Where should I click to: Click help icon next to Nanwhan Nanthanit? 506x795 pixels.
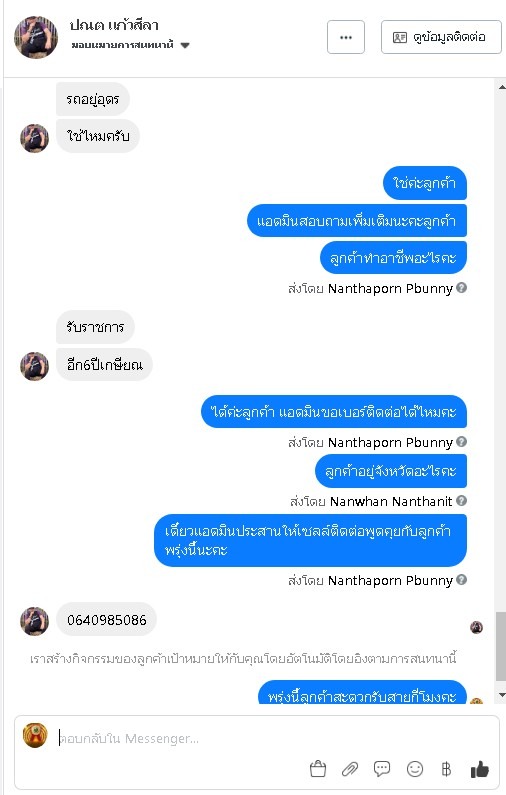(461, 500)
